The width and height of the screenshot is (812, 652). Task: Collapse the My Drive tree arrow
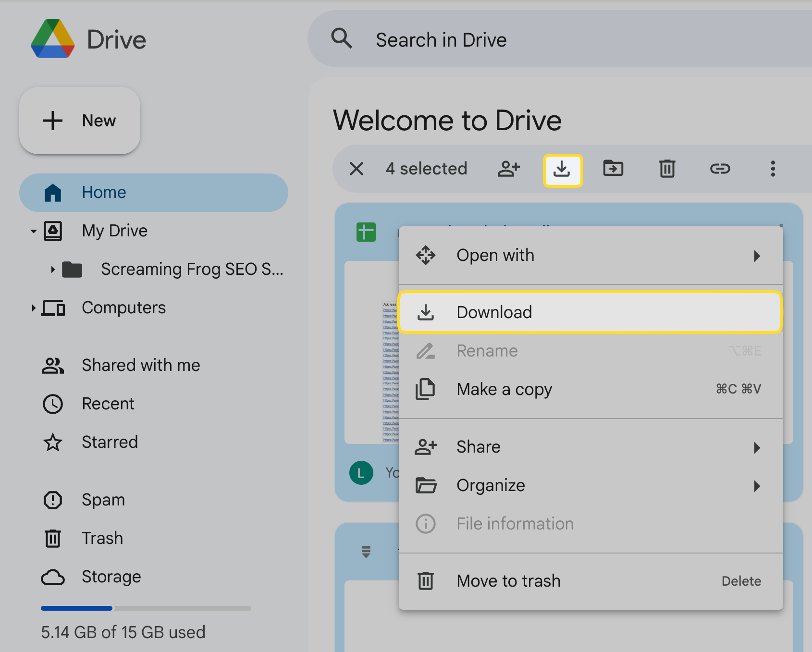click(x=33, y=231)
